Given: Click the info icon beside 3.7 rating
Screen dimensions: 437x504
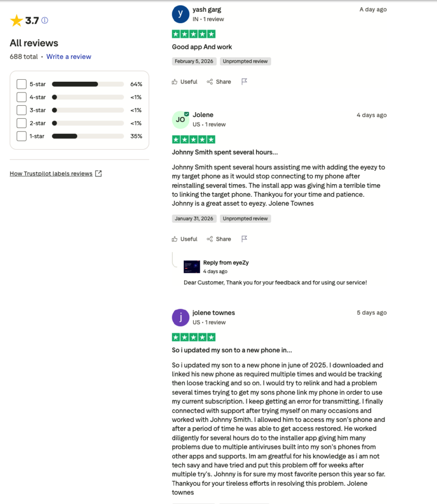Looking at the screenshot, I should [45, 20].
